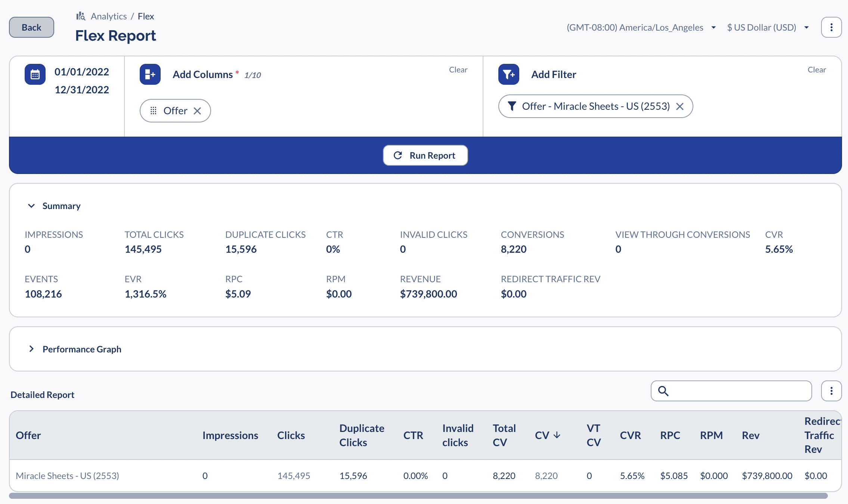The width and height of the screenshot is (848, 504).
Task: Click the Analytics breadcrumb icon
Action: pyautogui.click(x=81, y=16)
